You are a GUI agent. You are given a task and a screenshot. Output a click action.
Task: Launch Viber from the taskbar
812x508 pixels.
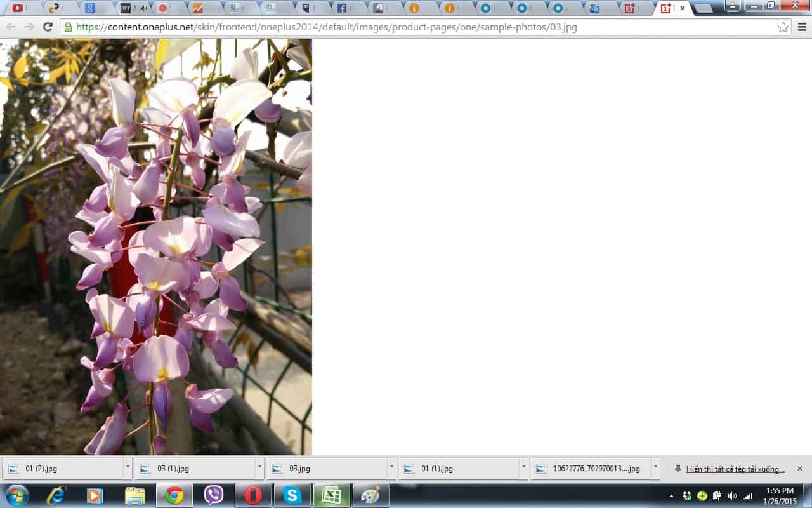pos(214,495)
